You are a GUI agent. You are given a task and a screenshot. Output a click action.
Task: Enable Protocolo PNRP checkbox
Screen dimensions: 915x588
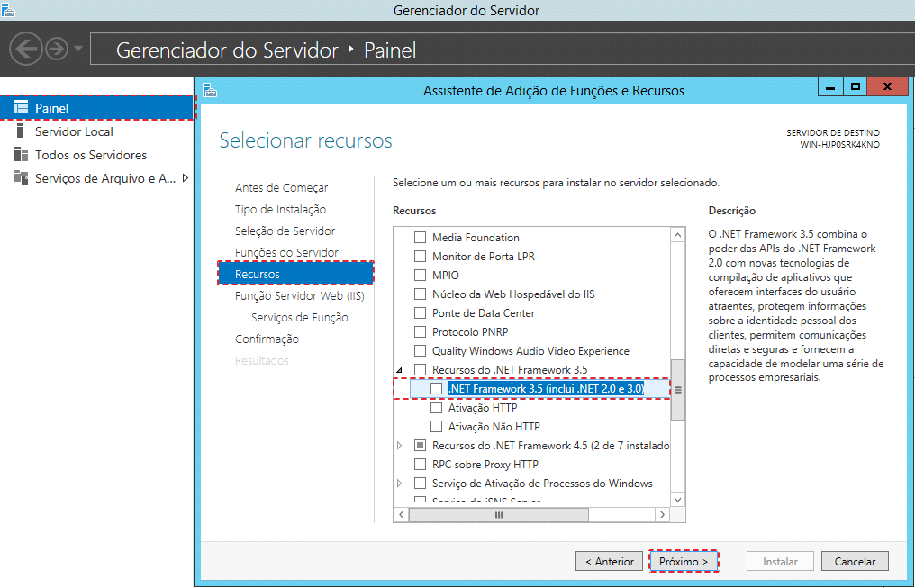[420, 332]
